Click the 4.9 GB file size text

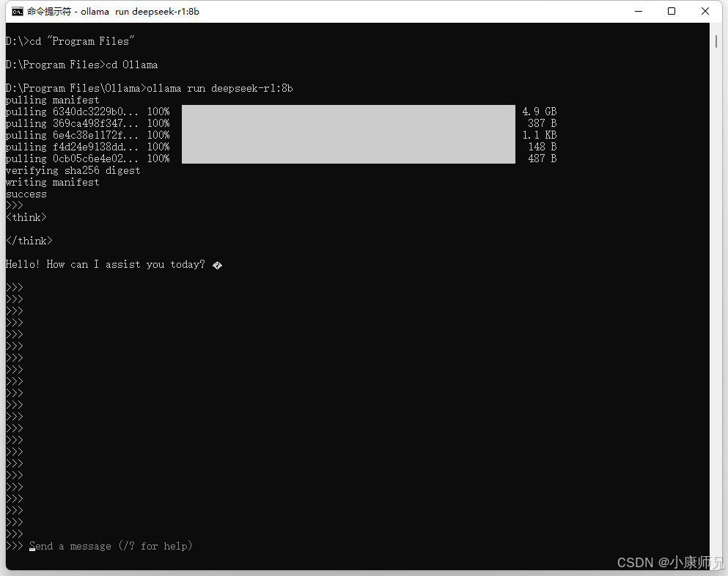tap(539, 111)
